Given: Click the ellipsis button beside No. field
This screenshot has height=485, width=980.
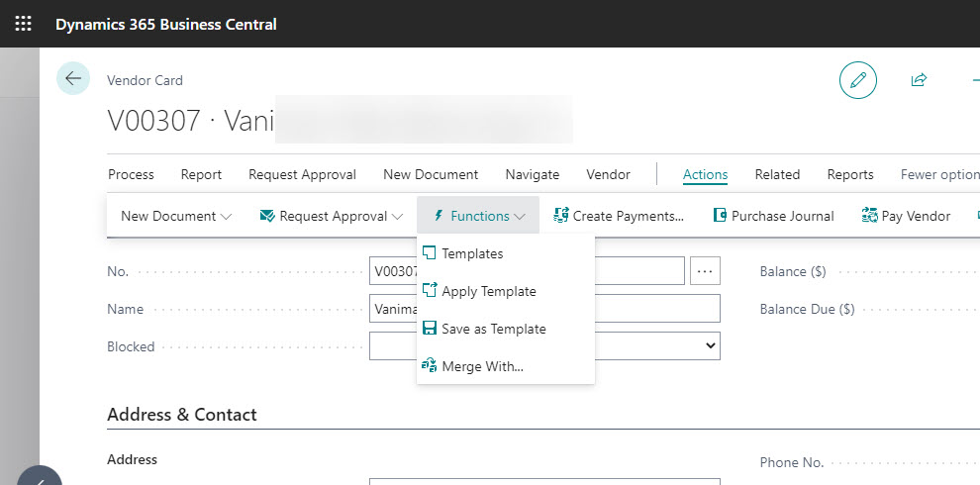Looking at the screenshot, I should (705, 270).
